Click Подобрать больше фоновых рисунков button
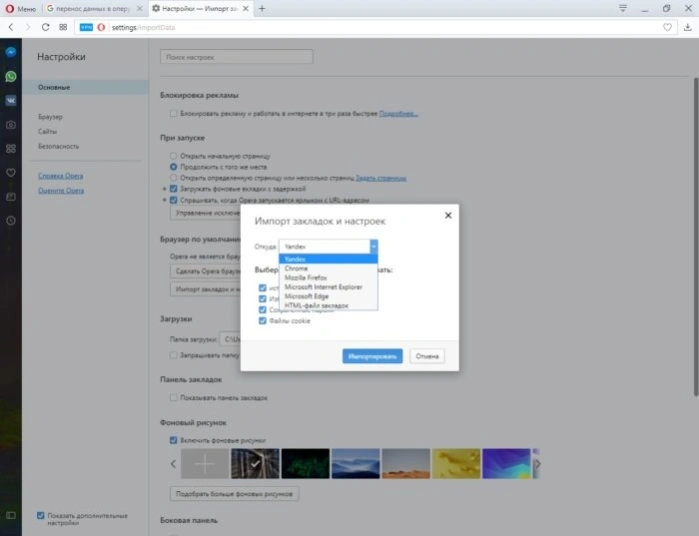 click(x=234, y=494)
